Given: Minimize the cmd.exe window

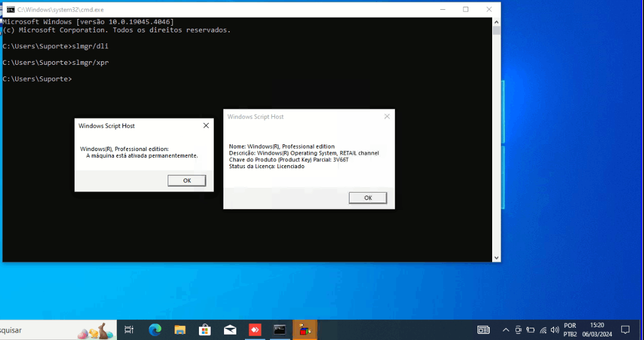Looking at the screenshot, I should tap(443, 9).
